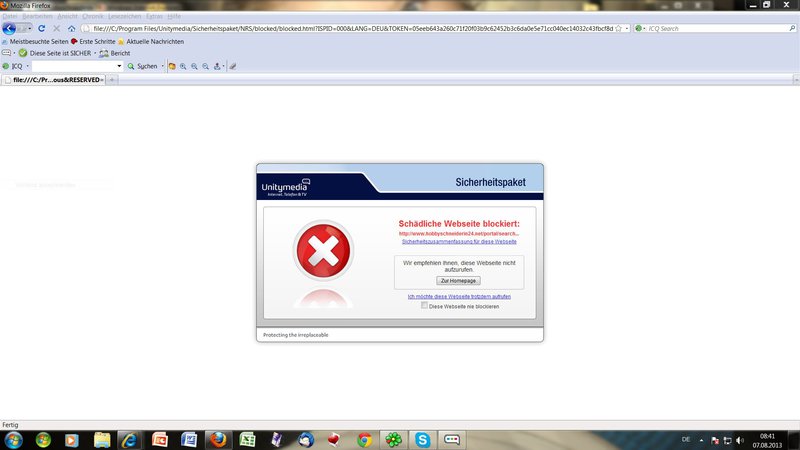This screenshot has height=450, width=800.
Task: Click the red heart icon in taskbar
Action: [x=334, y=440]
